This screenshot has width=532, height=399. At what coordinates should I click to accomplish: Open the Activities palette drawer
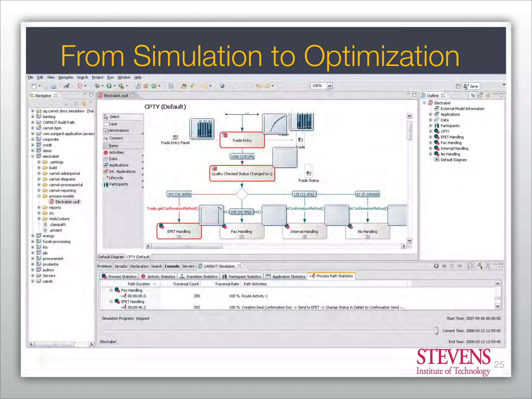[123, 152]
